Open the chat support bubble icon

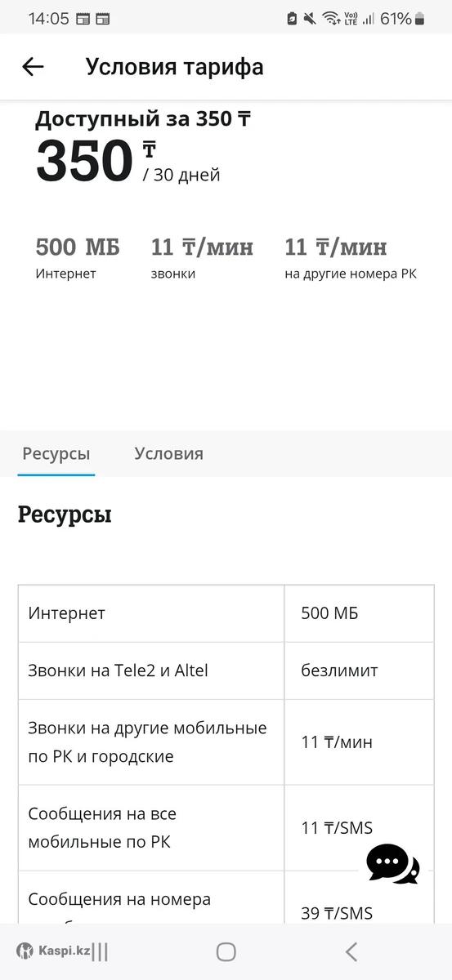(x=392, y=864)
